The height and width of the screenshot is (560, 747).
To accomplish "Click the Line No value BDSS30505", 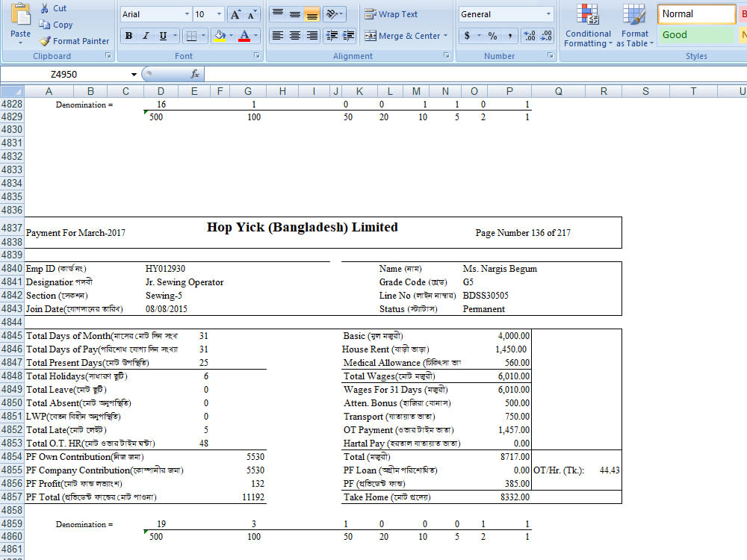I will pos(486,296).
